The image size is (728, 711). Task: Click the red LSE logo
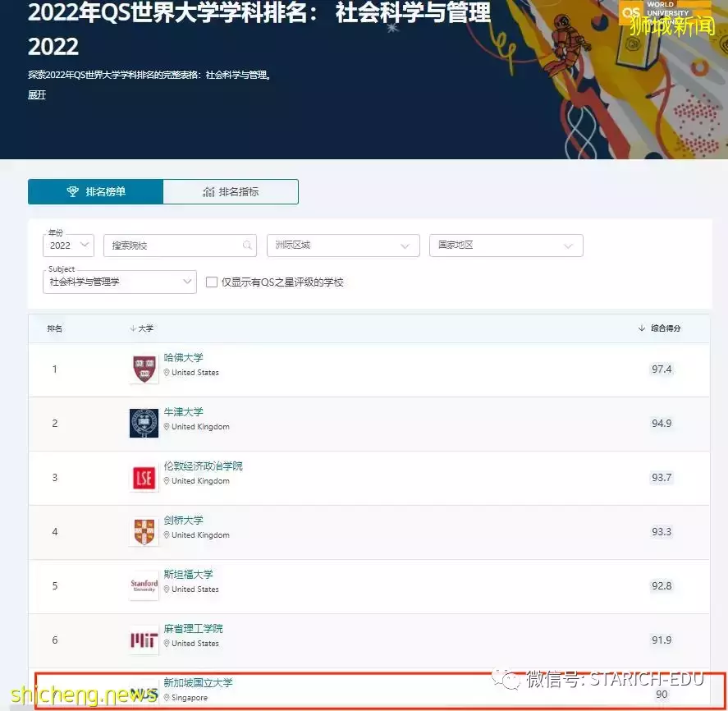pos(144,477)
